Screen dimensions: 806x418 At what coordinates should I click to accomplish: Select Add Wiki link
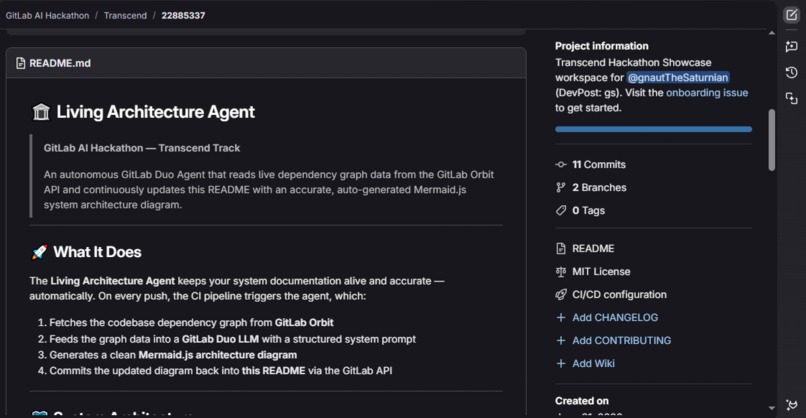coord(593,364)
